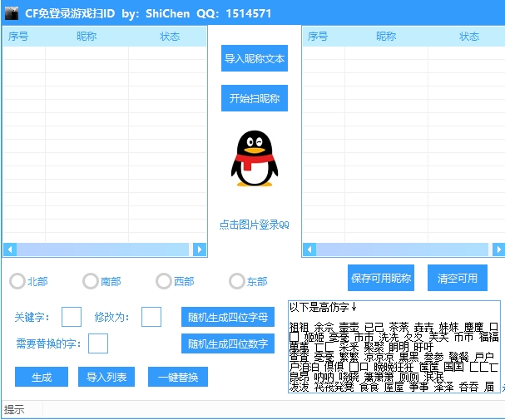Click 保存可用昵称 to save nicknames

380,278
